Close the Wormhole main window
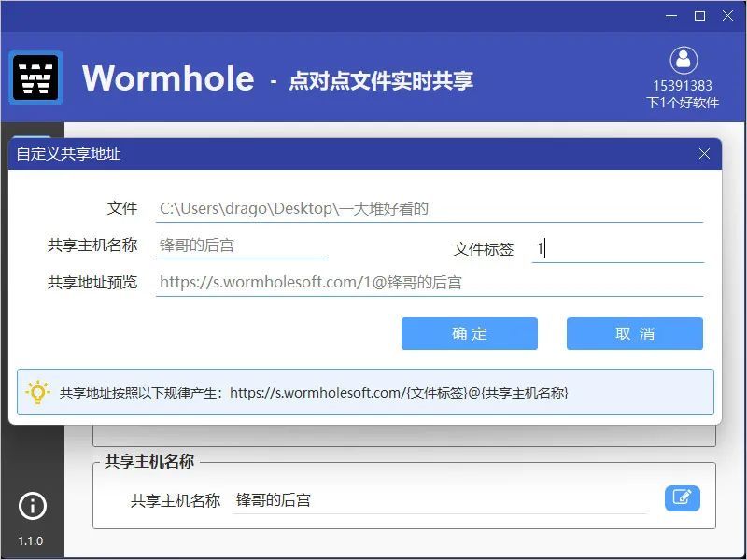The image size is (747, 560). pos(727,16)
